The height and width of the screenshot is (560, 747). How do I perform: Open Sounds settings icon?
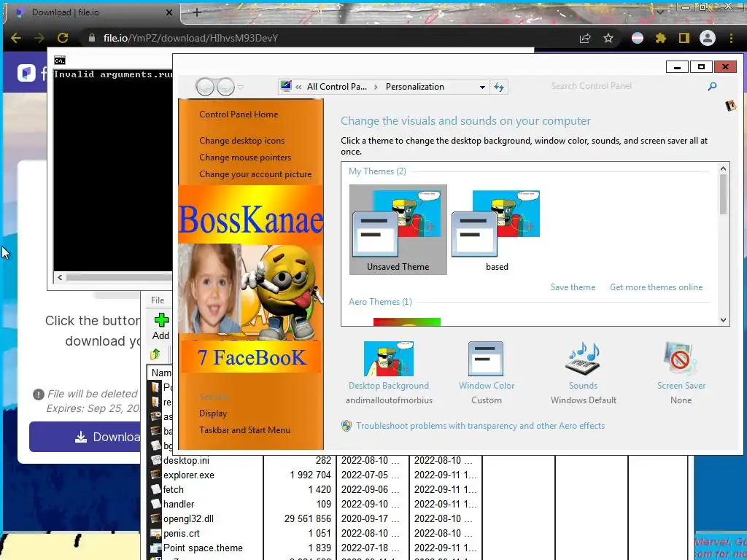tap(583, 359)
